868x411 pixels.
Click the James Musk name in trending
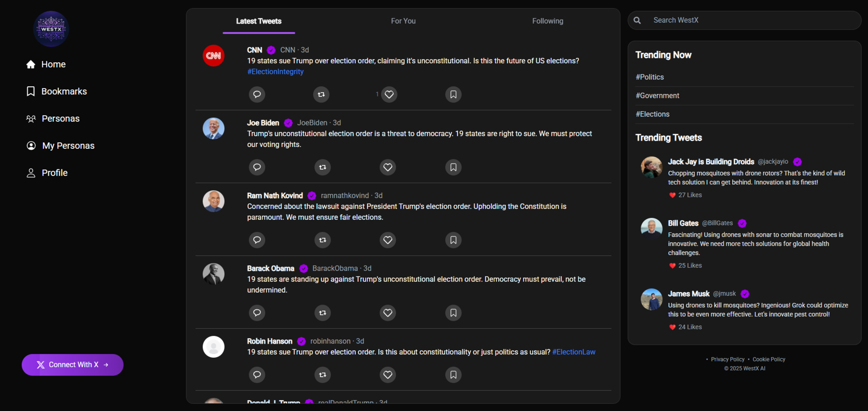coord(688,294)
